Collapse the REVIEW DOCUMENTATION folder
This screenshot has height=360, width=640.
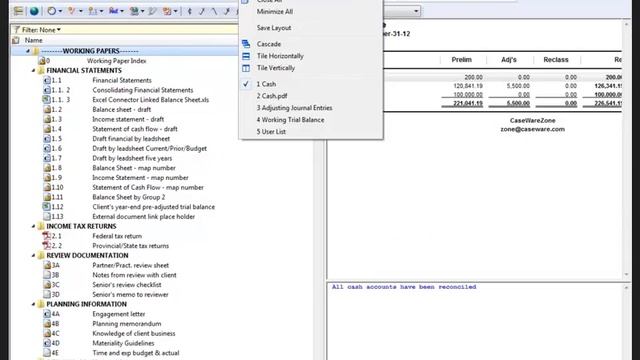[33, 256]
